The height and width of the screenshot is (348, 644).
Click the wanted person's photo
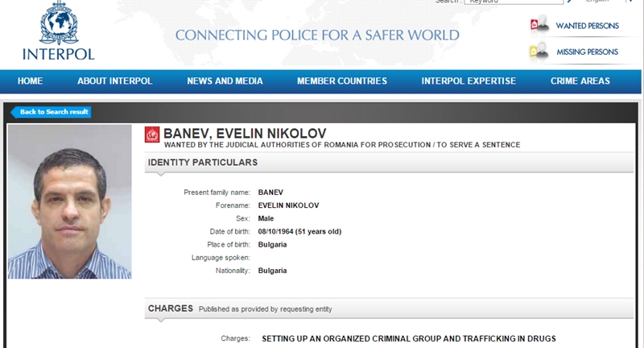pyautogui.click(x=69, y=201)
